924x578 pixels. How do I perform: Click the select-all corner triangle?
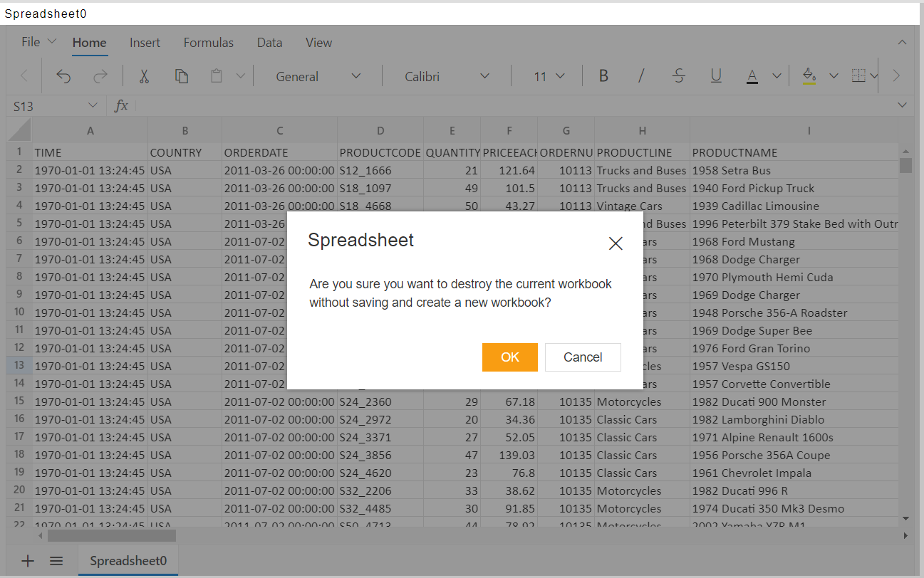tap(20, 130)
